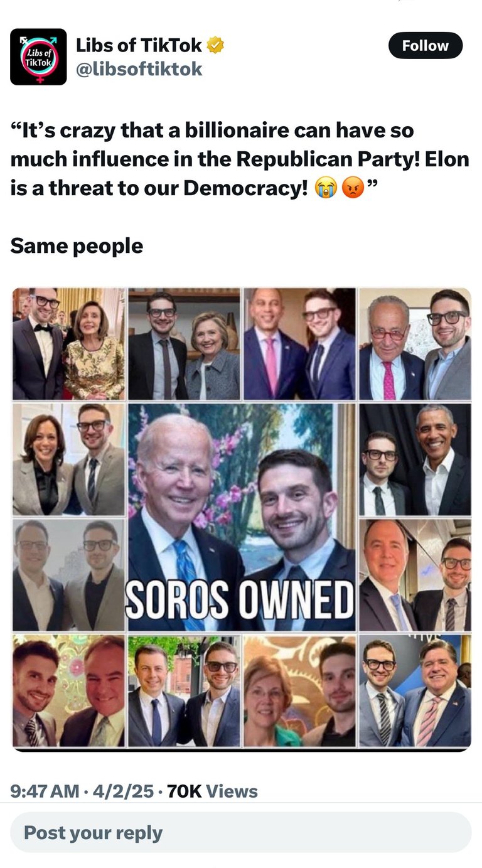The height and width of the screenshot is (868, 482).
Task: Click the Same people text line
Action: tap(77, 245)
